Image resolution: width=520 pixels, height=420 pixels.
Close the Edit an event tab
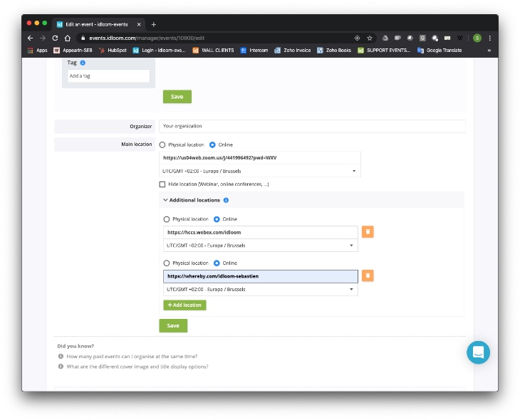coord(139,24)
